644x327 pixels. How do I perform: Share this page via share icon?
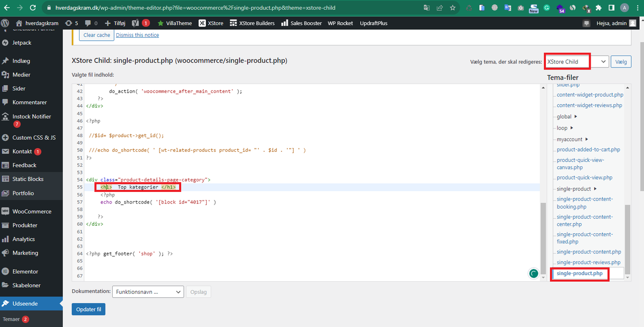coord(440,8)
